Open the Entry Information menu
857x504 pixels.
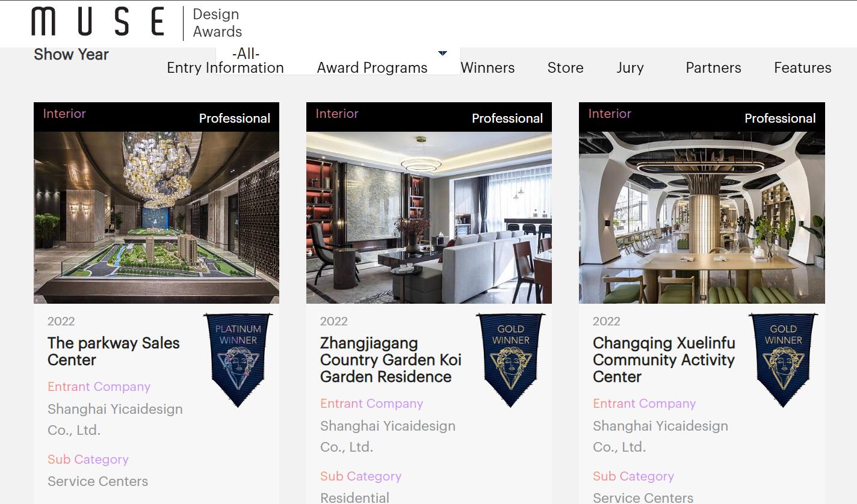pos(225,68)
